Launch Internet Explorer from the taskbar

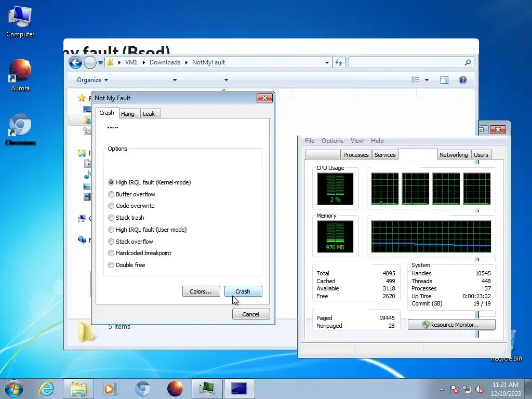click(x=46, y=389)
